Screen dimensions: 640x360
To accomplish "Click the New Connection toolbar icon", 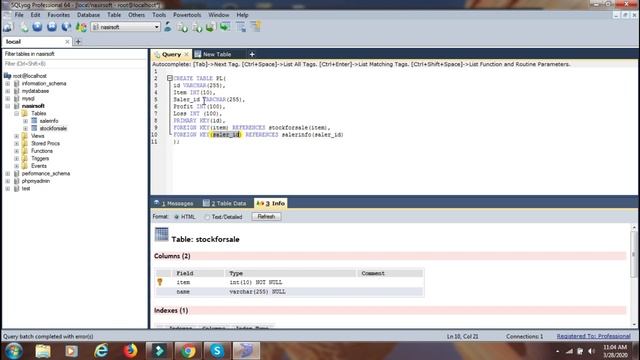I will [x=8, y=27].
